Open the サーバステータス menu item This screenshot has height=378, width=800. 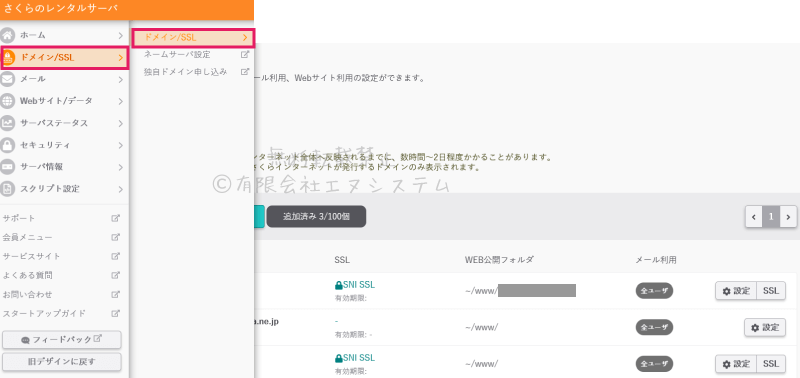(64, 123)
